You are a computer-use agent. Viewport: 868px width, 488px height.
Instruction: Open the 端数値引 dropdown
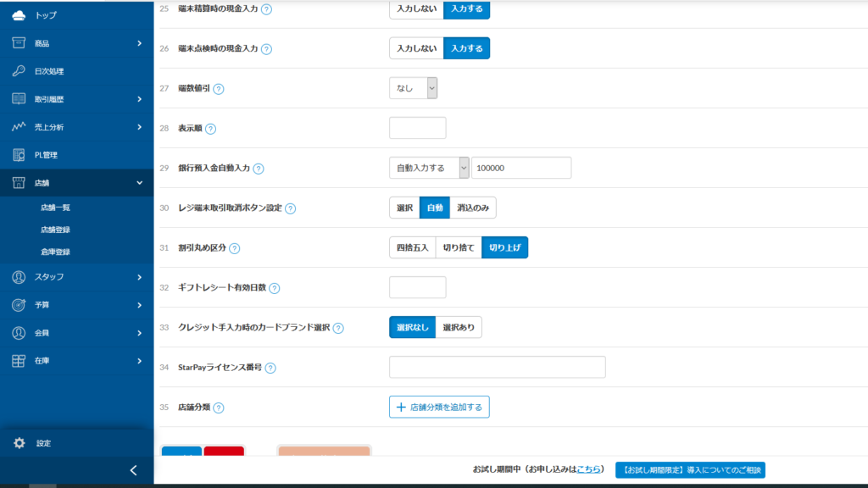coord(414,88)
